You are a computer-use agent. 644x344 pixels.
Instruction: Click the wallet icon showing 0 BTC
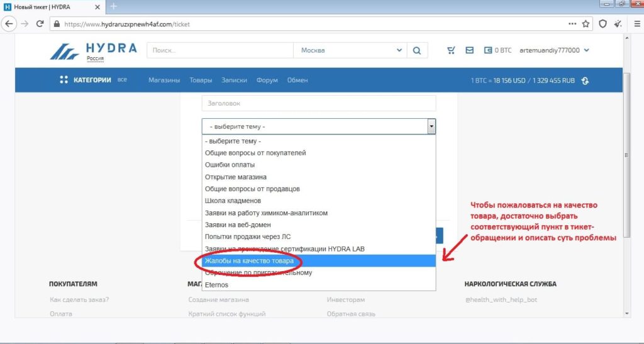[x=488, y=50]
